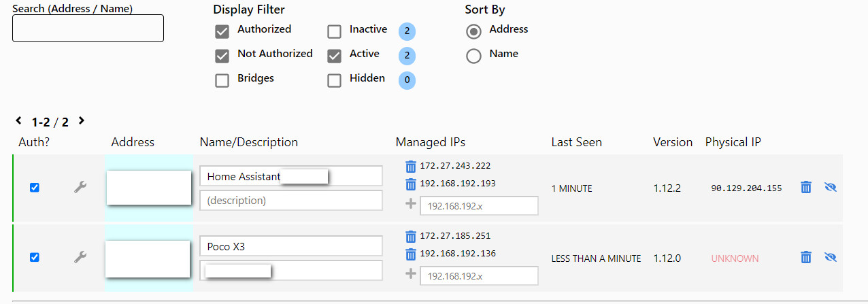Go to previous page of members
This screenshot has height=304, width=868.
pyautogui.click(x=19, y=121)
